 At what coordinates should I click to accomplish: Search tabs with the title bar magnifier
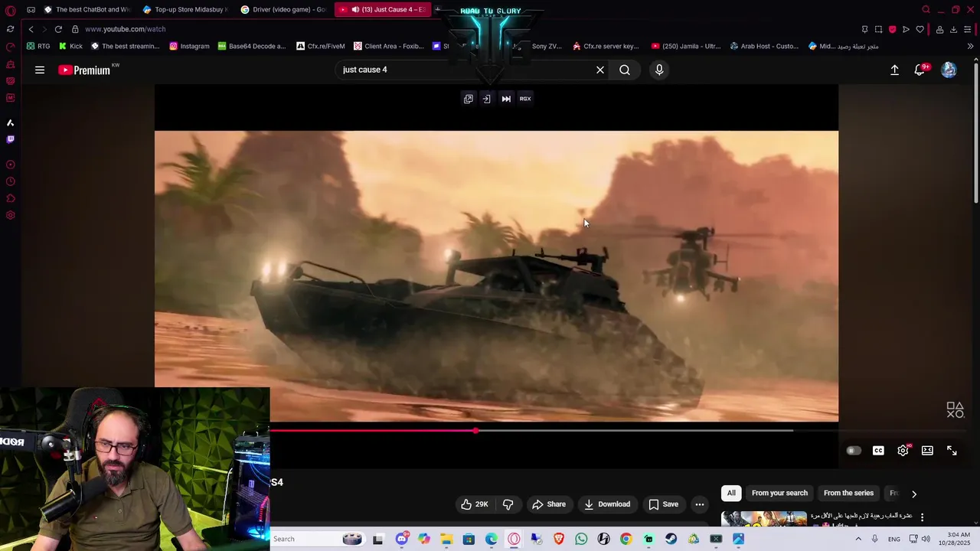click(926, 10)
